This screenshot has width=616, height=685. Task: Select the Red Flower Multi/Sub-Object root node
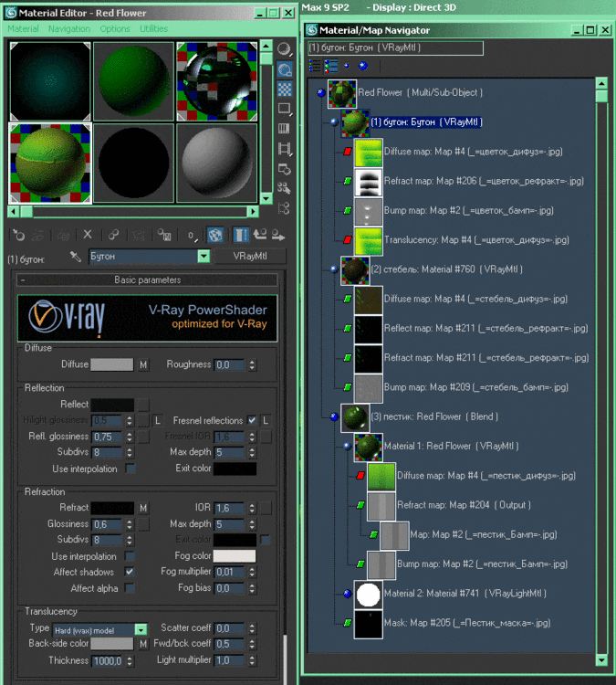(x=420, y=92)
